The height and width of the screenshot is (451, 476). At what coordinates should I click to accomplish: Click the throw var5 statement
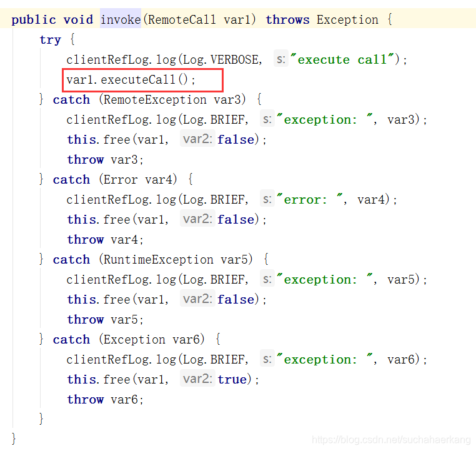[105, 320]
